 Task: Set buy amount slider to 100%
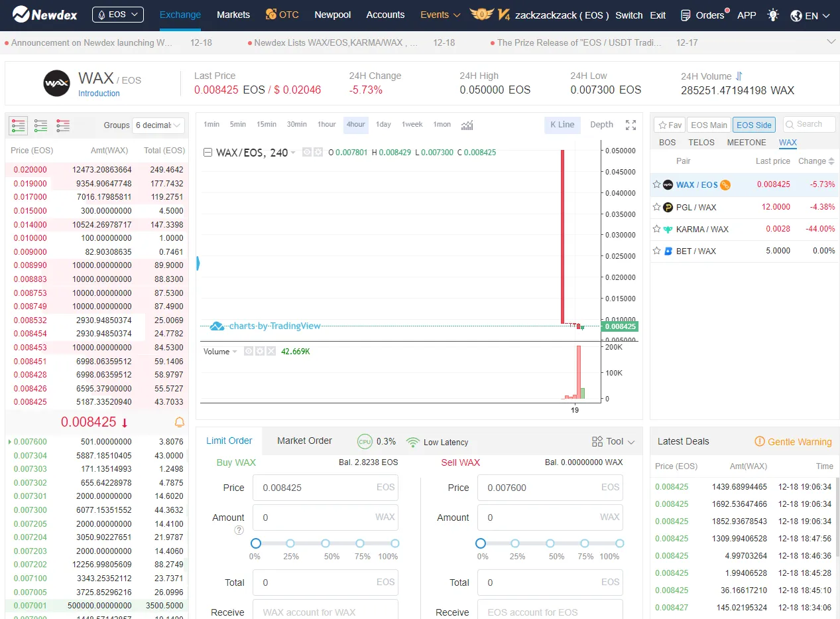click(x=394, y=543)
